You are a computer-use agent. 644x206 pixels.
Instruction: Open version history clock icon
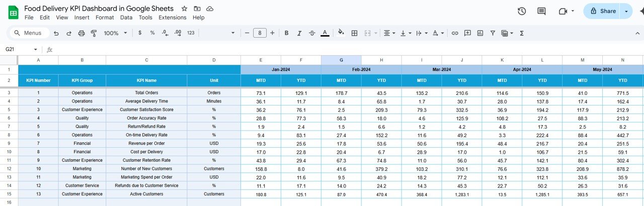tap(522, 11)
